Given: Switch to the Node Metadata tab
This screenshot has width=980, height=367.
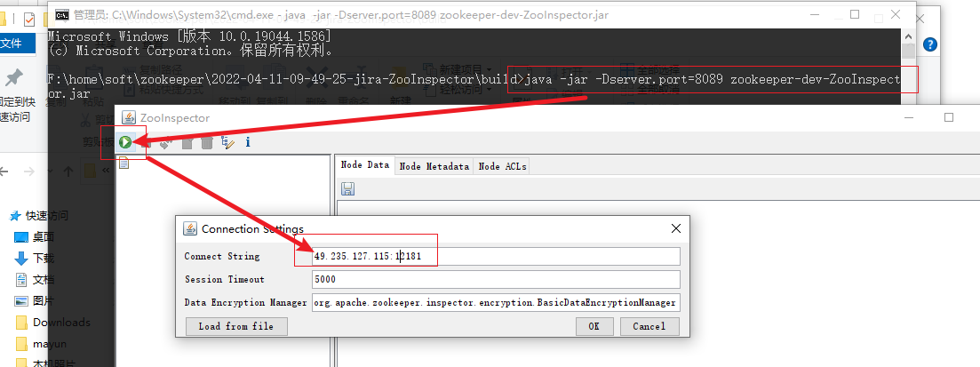Looking at the screenshot, I should pos(434,166).
